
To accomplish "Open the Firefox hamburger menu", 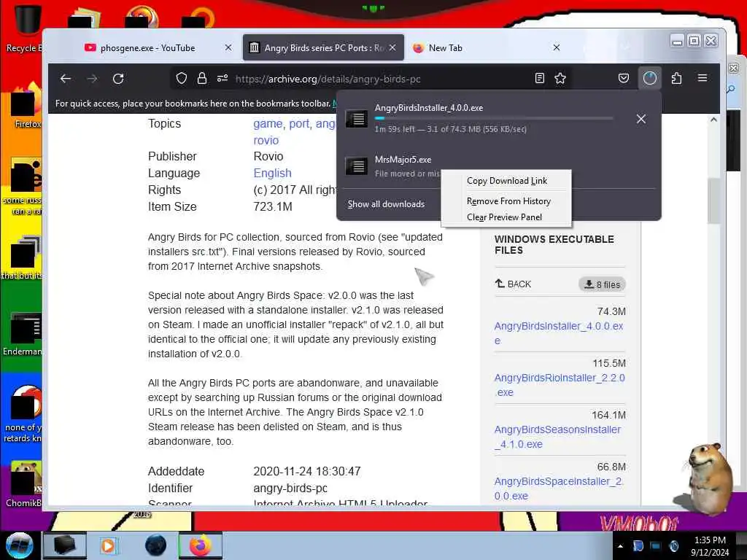I will [703, 77].
